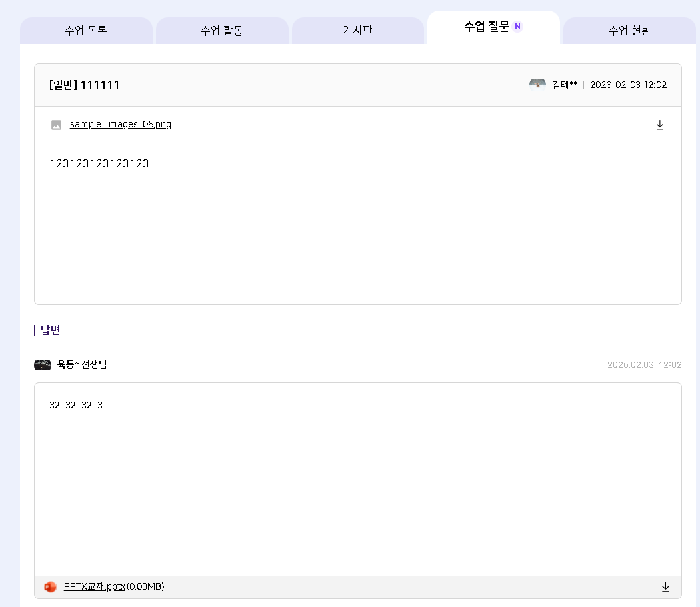Open the 수업 목록 tab

pos(86,31)
